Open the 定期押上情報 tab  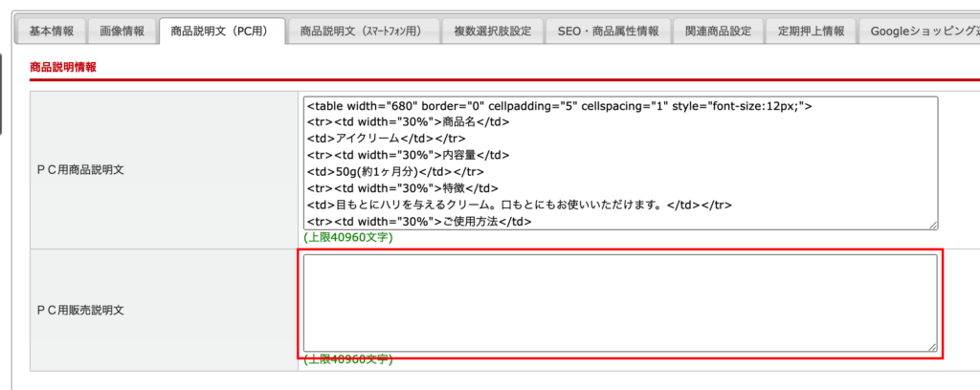pyautogui.click(x=812, y=31)
